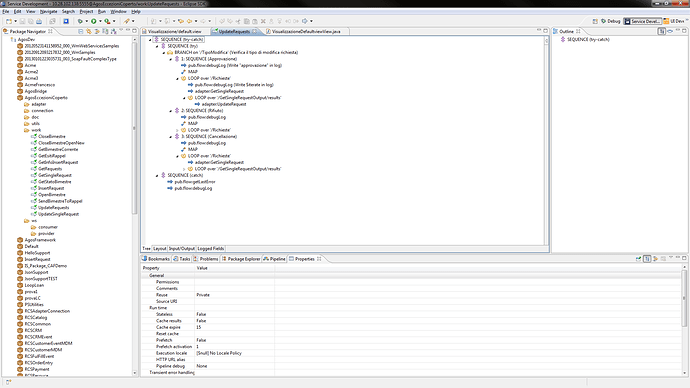This screenshot has width=690, height=388.
Task: Click the pub.flow:getLastError step
Action: coord(195,182)
